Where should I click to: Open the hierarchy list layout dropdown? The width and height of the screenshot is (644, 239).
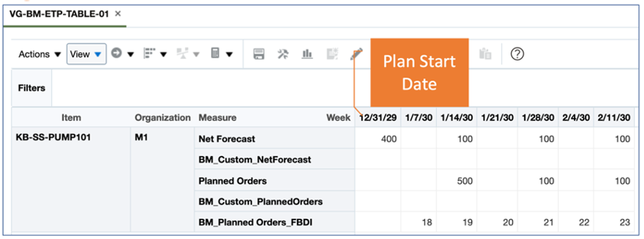tap(155, 54)
